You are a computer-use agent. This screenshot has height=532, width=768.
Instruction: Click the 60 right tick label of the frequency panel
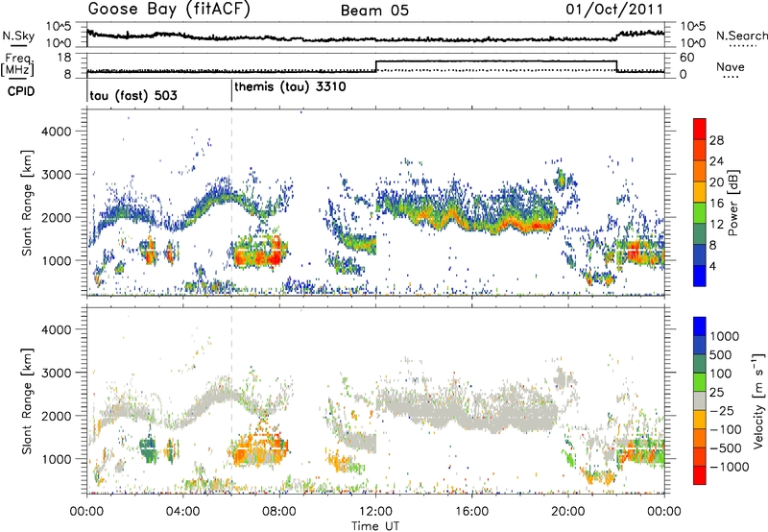click(687, 58)
